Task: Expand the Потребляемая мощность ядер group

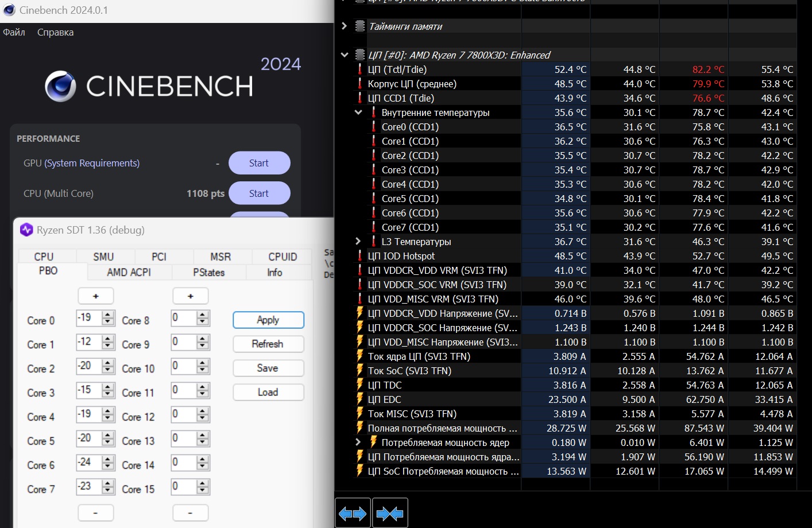Action: pos(358,442)
